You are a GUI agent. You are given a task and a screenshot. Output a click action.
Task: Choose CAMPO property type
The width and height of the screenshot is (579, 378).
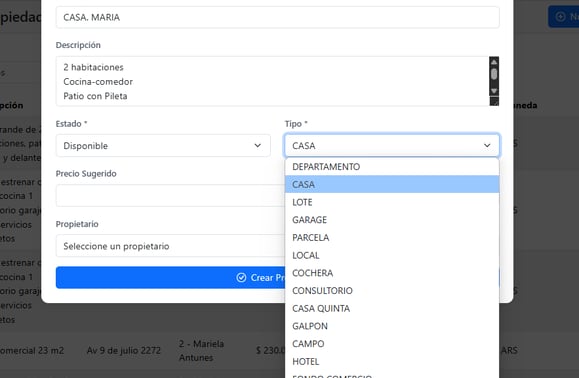(392, 344)
